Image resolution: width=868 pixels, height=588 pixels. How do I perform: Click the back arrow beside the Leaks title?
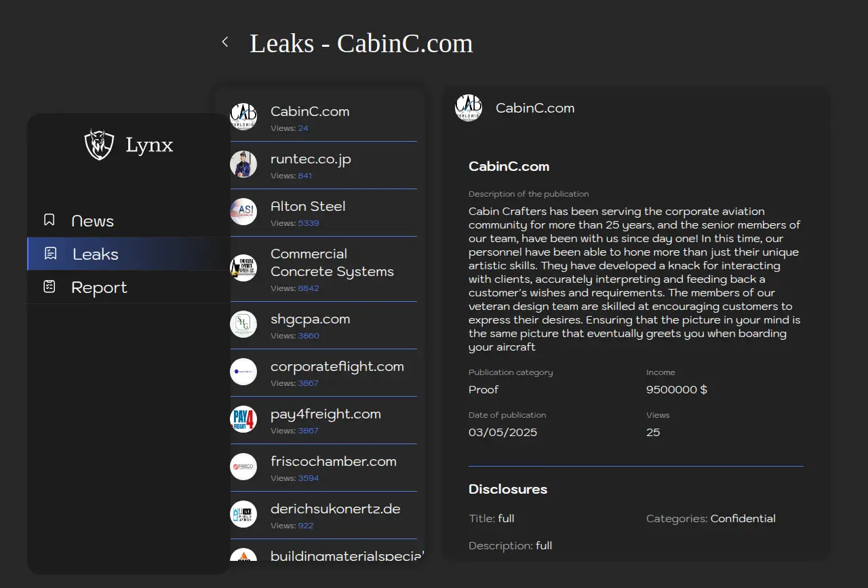[225, 43]
